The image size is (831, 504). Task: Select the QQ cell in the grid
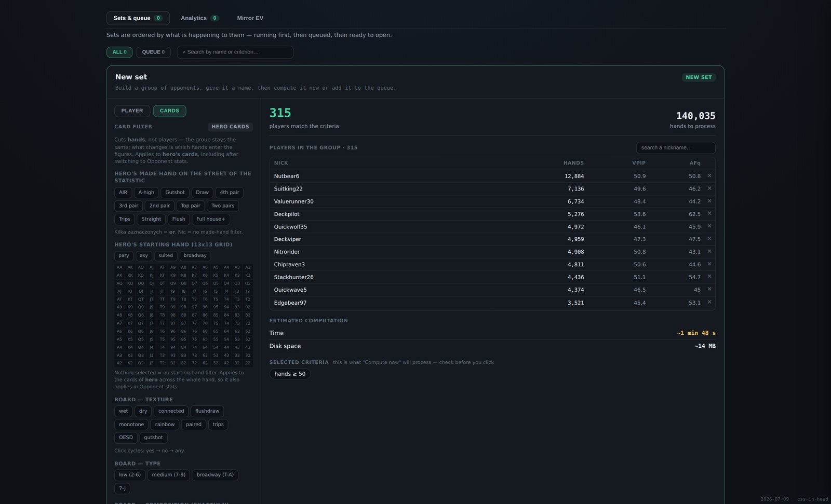[x=141, y=283]
